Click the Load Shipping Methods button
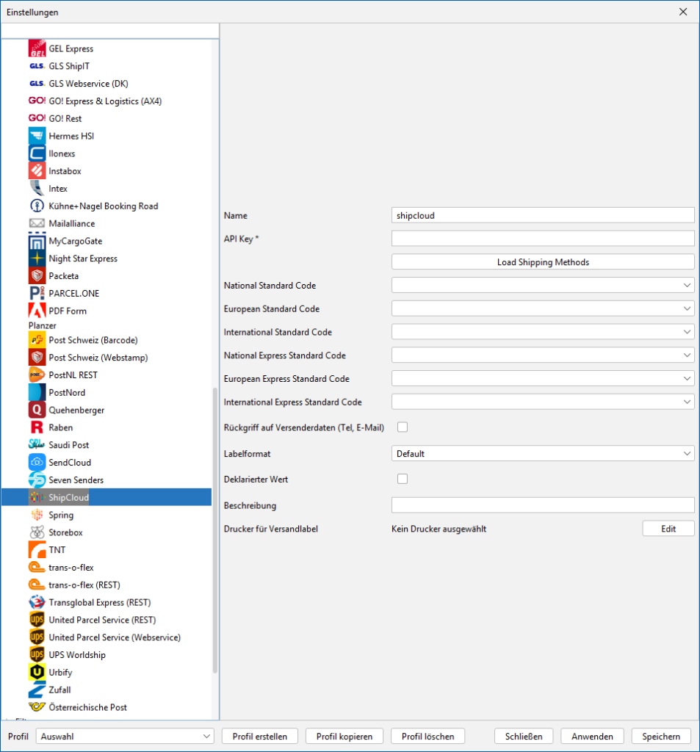Image resolution: width=700 pixels, height=752 pixels. (542, 262)
